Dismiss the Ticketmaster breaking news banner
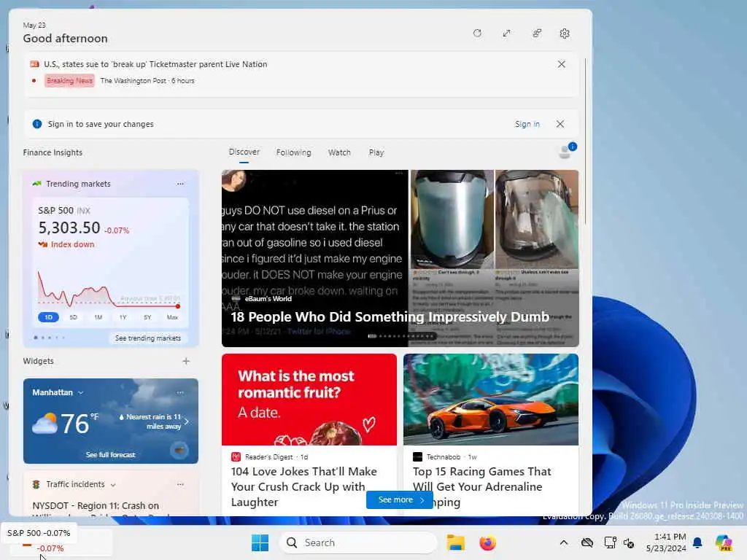The width and height of the screenshot is (747, 560). click(x=561, y=64)
